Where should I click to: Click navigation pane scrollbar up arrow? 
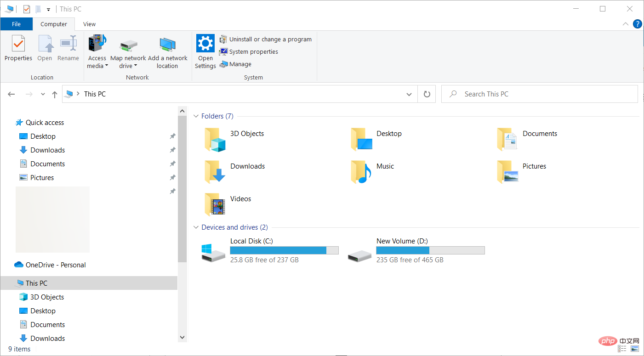click(x=182, y=111)
